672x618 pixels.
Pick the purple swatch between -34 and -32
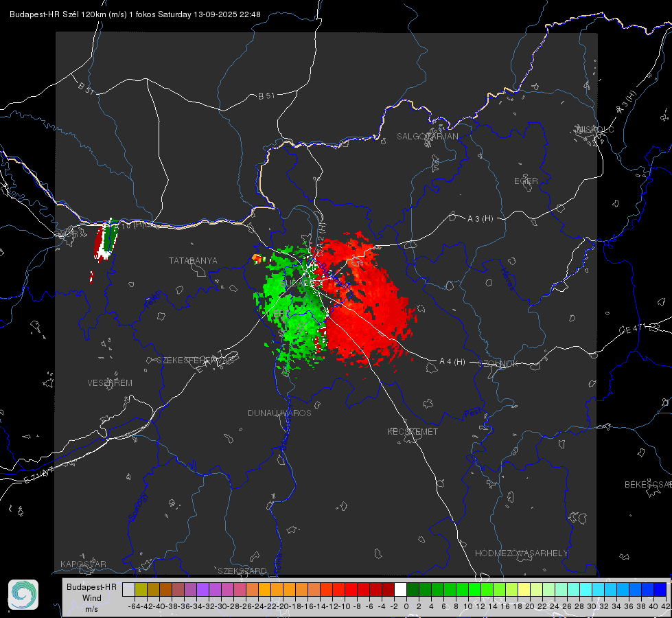pyautogui.click(x=202, y=589)
